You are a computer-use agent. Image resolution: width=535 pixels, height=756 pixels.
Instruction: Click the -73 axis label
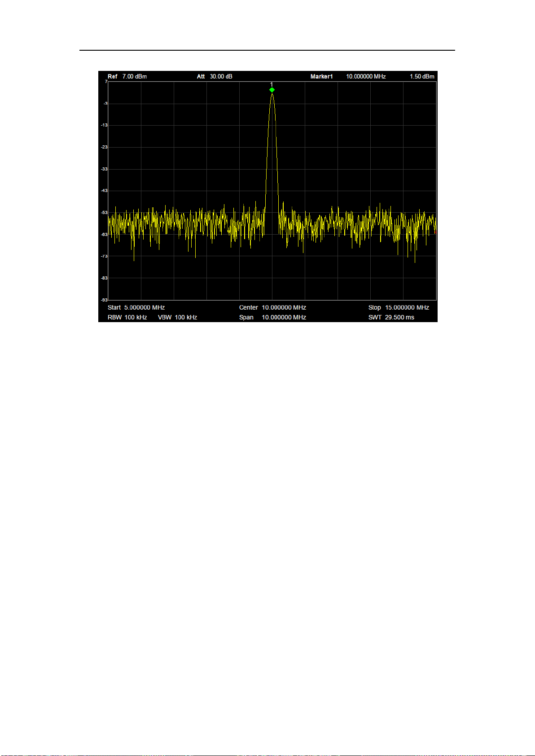click(104, 256)
